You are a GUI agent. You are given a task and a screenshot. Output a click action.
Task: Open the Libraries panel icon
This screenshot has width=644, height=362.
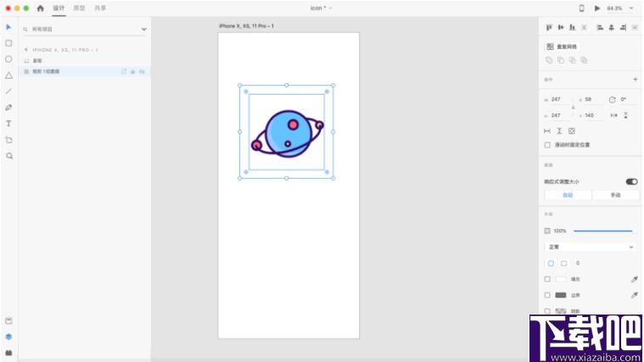click(8, 320)
